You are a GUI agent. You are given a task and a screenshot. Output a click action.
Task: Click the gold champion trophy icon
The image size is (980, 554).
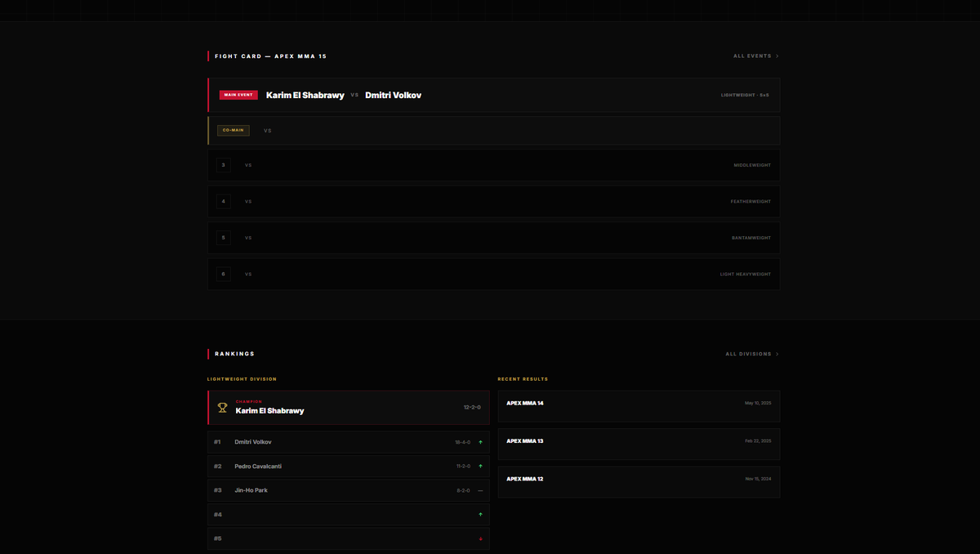click(x=222, y=407)
